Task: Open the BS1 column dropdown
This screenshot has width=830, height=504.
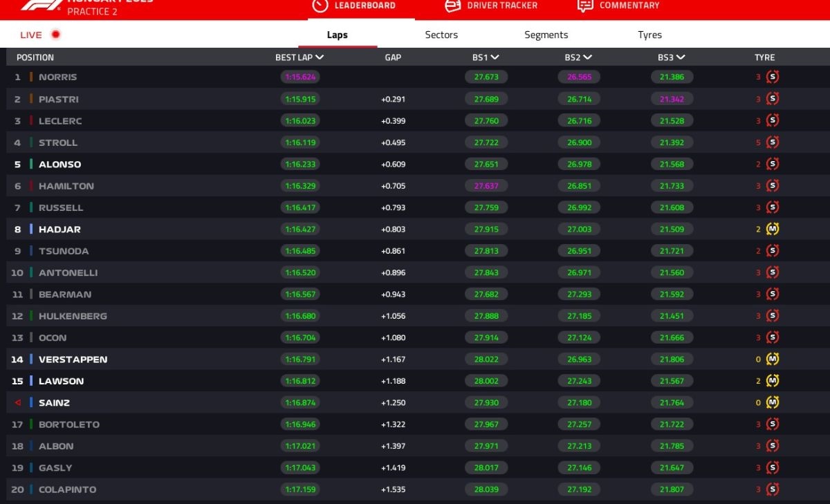Action: [495, 57]
